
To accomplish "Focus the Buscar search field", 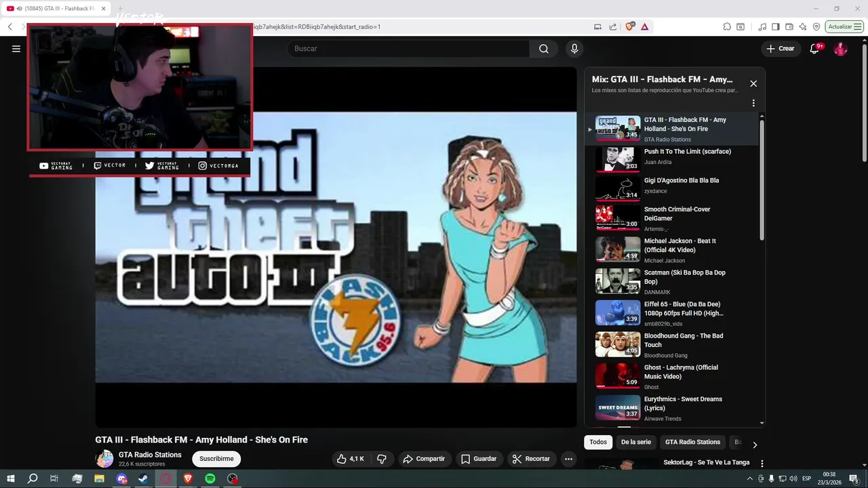I will 408,49.
